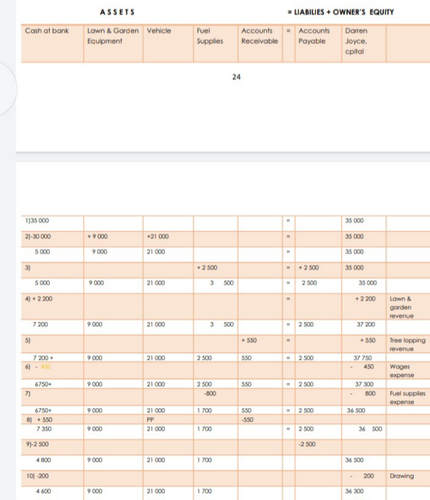Click the LIABILIES + OWNER'S EQUITY heading

[341, 12]
